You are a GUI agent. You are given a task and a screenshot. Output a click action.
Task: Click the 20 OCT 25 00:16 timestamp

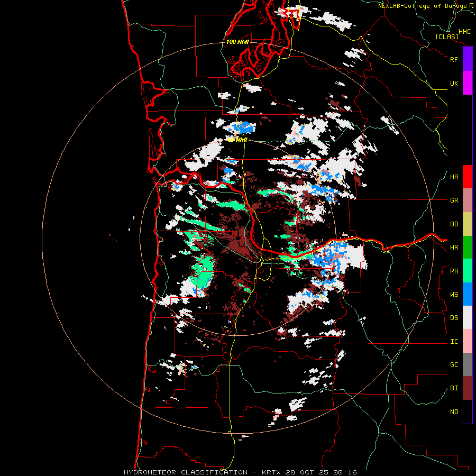click(323, 472)
